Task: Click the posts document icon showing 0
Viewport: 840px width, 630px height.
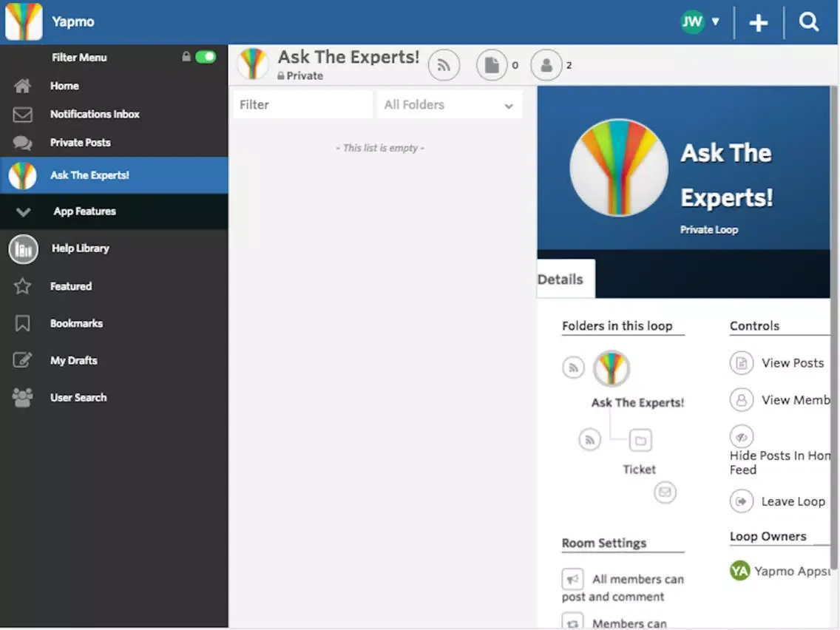Action: 491,65
